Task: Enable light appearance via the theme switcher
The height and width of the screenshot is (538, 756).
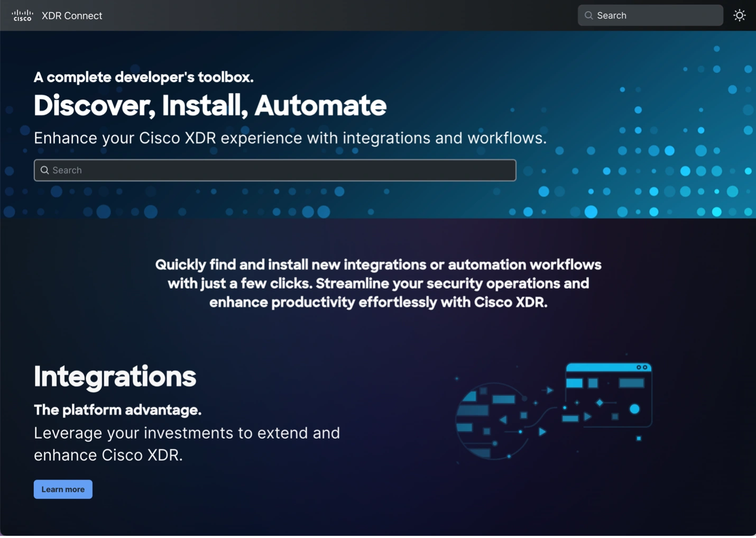Action: tap(739, 15)
